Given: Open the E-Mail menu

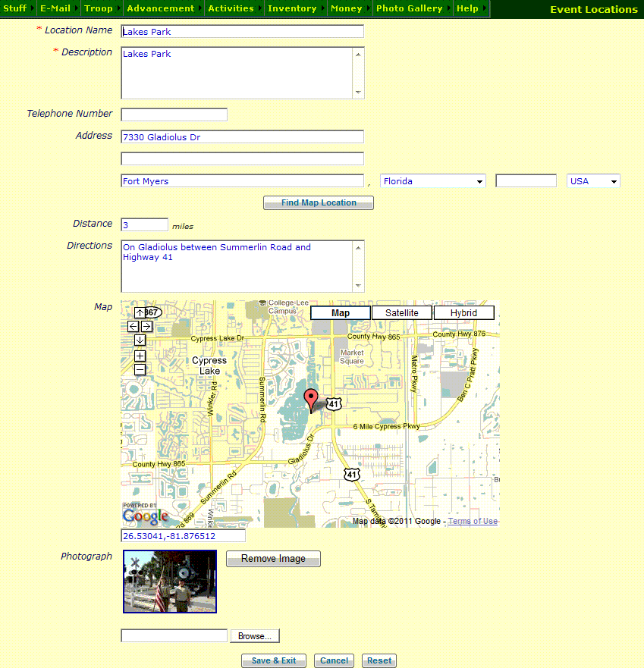Looking at the screenshot, I should point(58,8).
